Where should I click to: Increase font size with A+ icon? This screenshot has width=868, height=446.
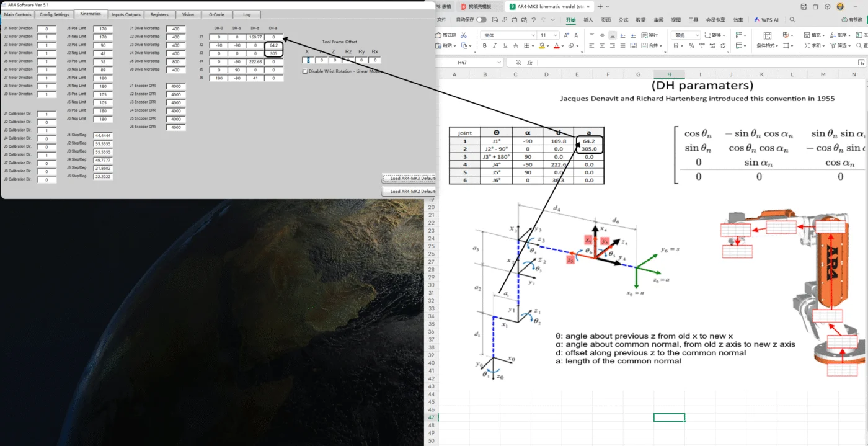coord(566,35)
